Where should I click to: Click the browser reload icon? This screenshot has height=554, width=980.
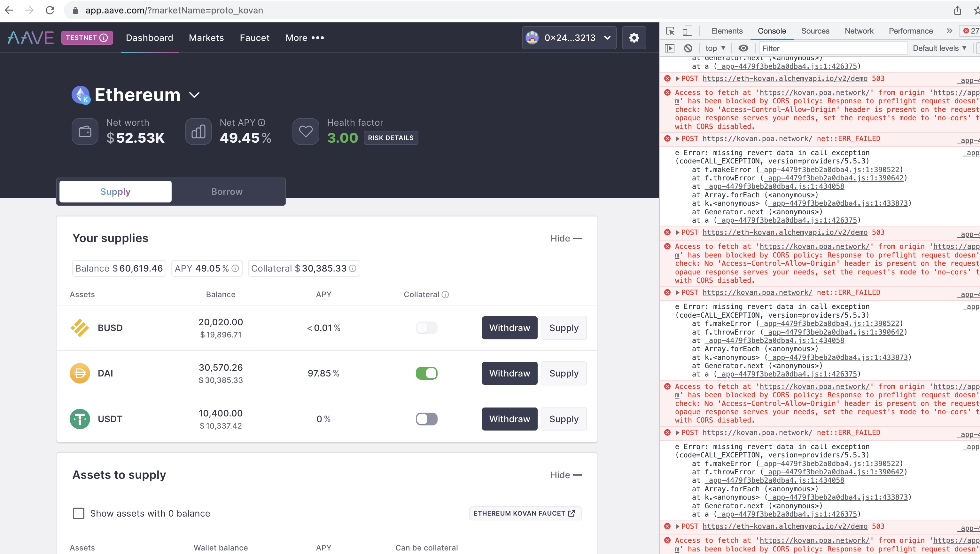coord(51,10)
